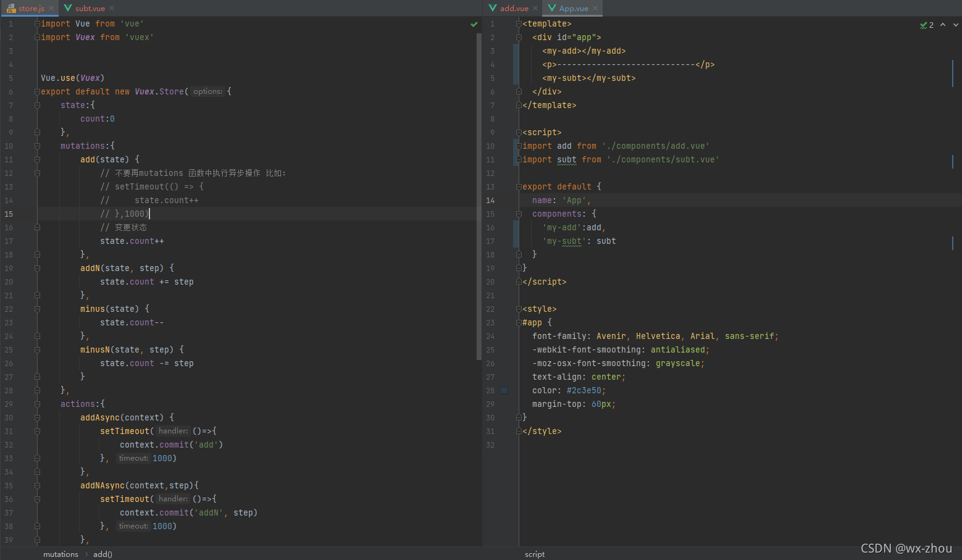
Task: Close the App.vue tab
Action: [595, 8]
